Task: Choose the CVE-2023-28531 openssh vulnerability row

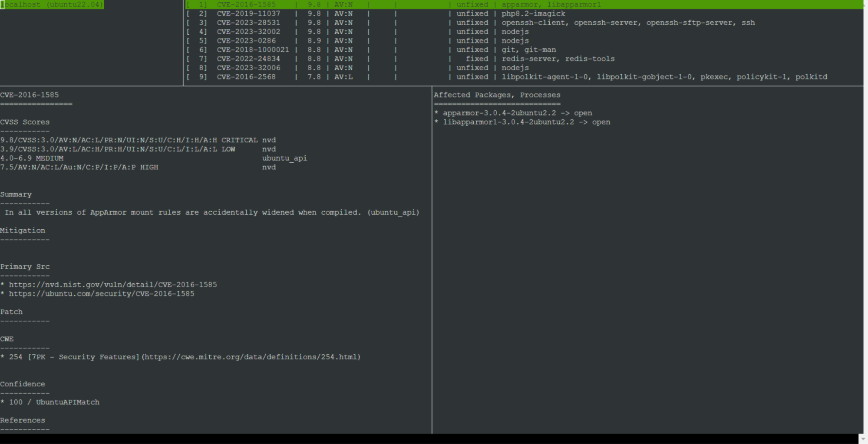Action: point(248,23)
